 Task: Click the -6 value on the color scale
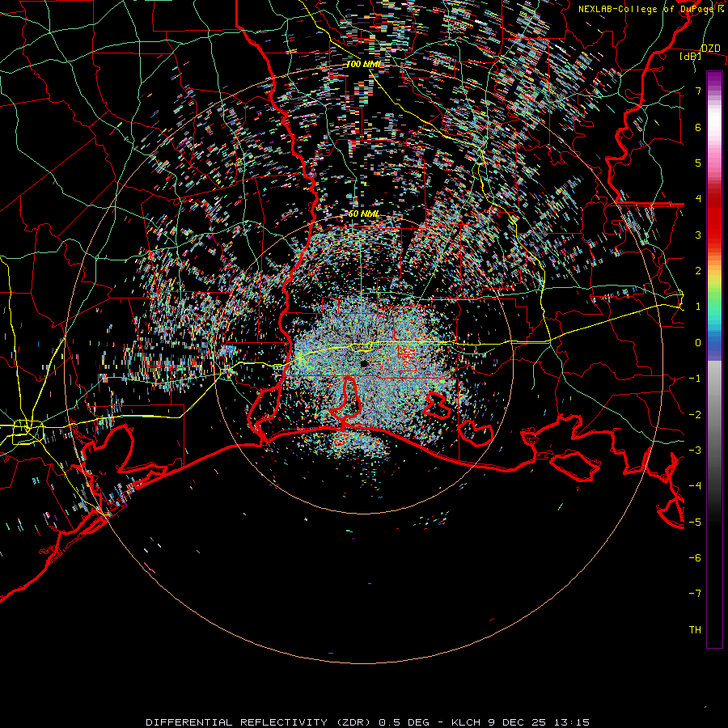(695, 558)
